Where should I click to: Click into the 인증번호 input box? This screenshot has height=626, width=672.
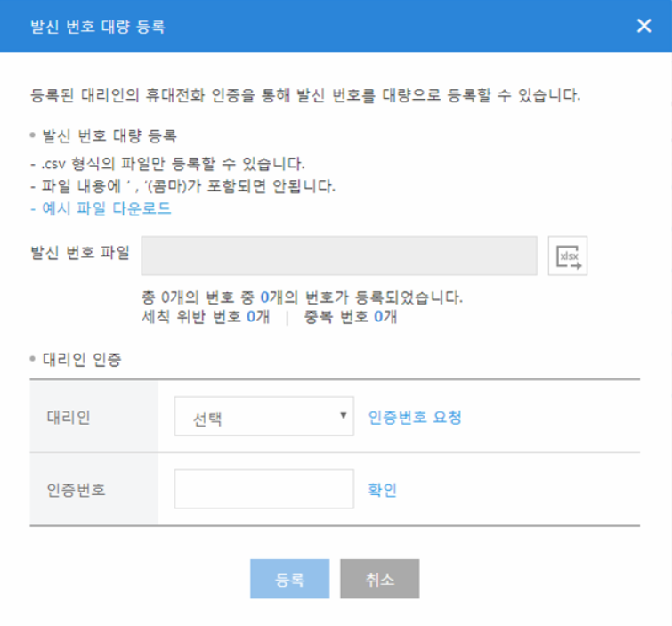264,489
